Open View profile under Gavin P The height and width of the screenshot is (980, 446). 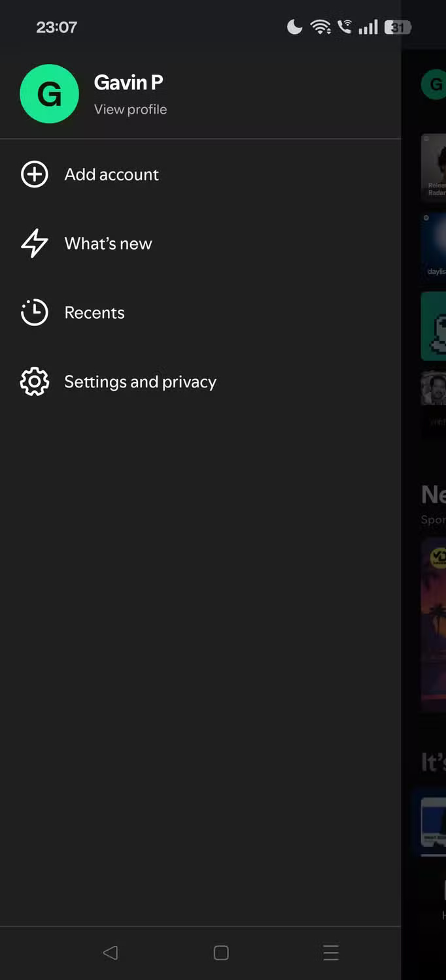pos(129,109)
